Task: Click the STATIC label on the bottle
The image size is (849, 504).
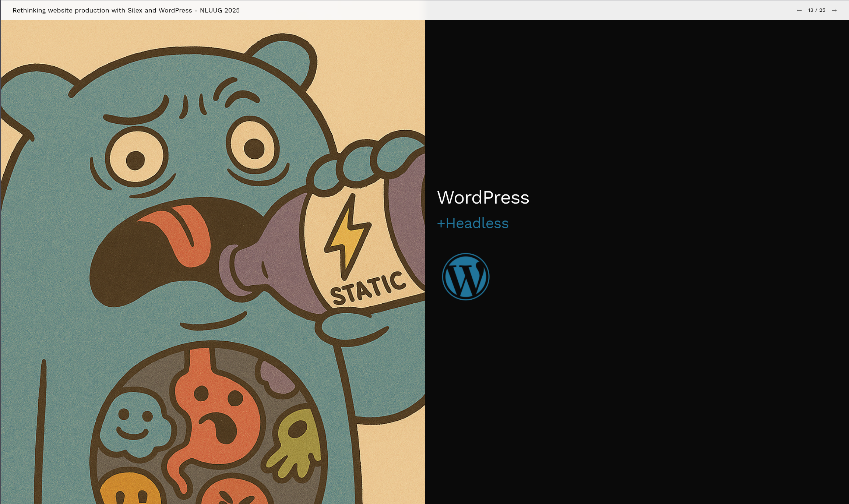Action: point(367,289)
